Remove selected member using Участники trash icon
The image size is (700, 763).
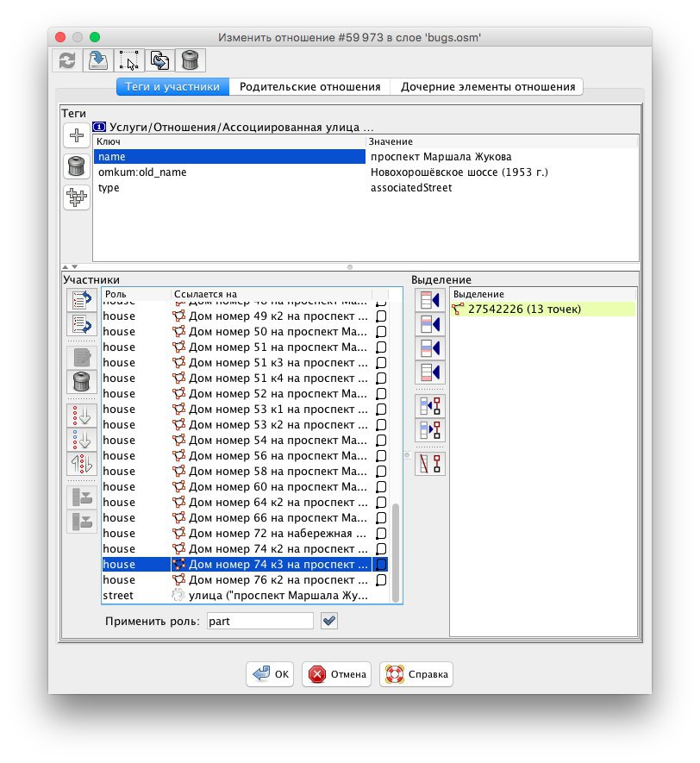coord(83,382)
